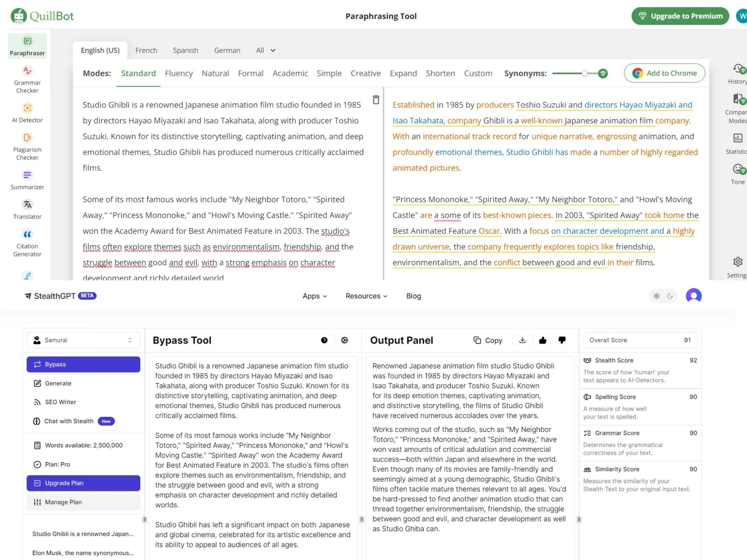Switch to the French language tab
Image resolution: width=747 pixels, height=560 pixels.
(146, 50)
